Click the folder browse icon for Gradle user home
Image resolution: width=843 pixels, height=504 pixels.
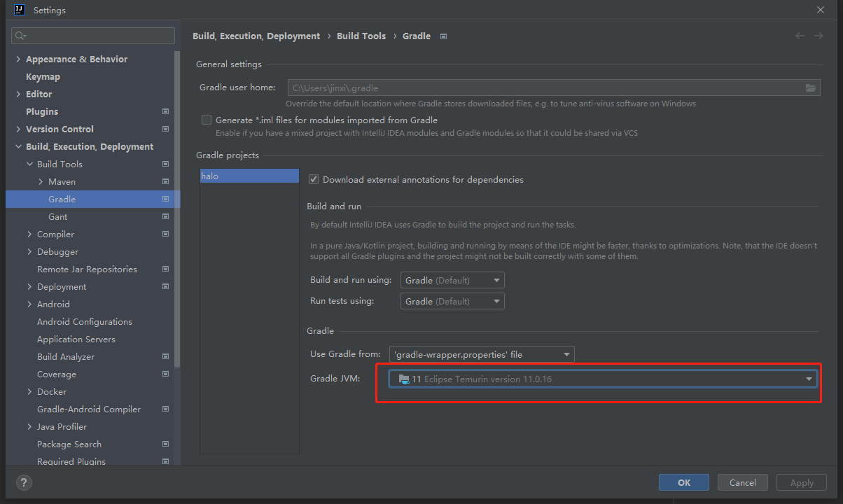[x=811, y=87]
